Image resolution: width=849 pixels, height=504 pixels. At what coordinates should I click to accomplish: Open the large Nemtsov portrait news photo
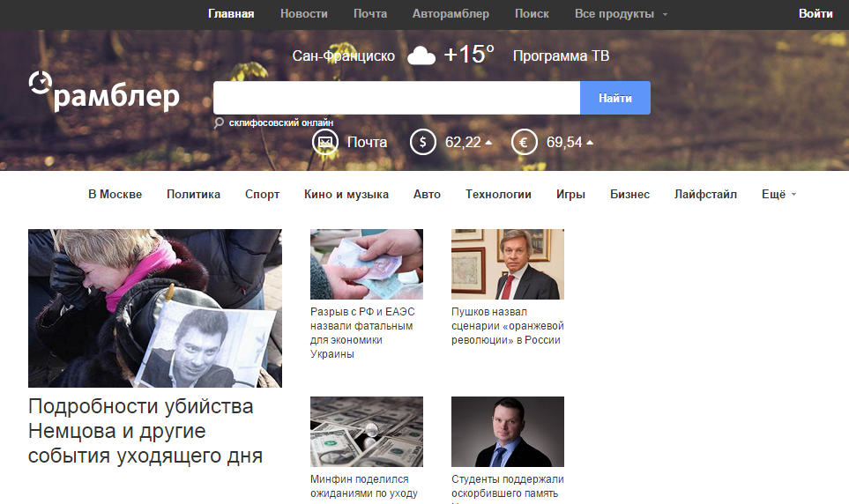pyautogui.click(x=155, y=308)
